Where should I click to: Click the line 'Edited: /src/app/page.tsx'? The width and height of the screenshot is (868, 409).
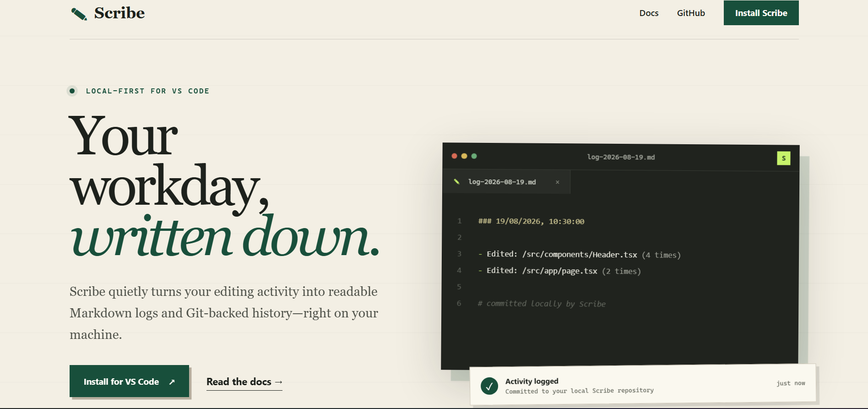pos(542,271)
